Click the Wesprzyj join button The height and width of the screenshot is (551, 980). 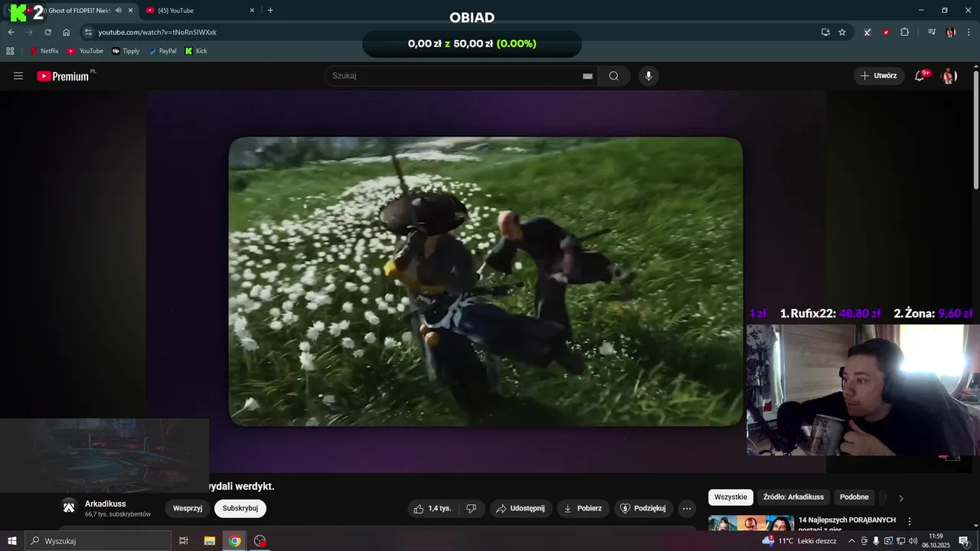(x=188, y=508)
